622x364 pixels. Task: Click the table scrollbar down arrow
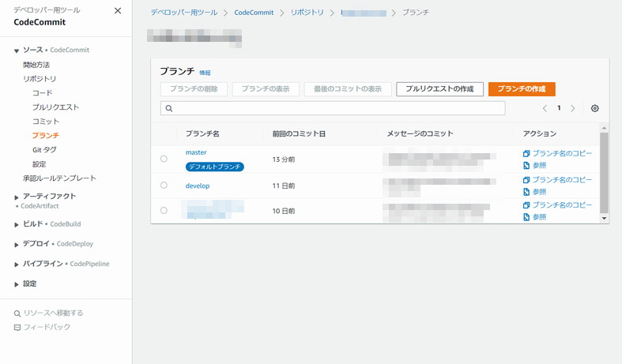click(604, 218)
